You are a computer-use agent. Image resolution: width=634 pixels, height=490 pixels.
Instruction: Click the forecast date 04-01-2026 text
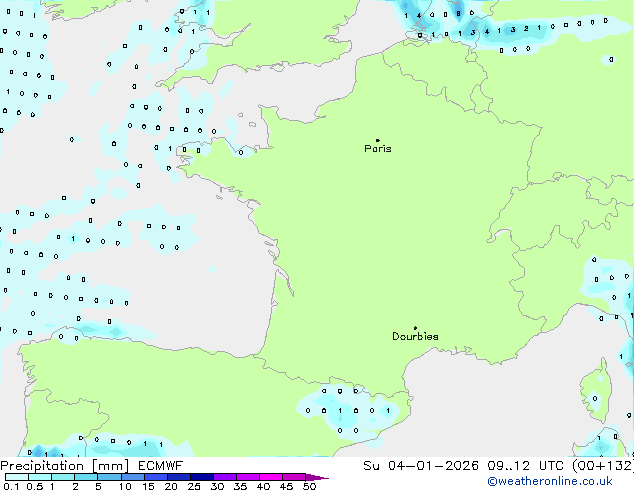433,466
